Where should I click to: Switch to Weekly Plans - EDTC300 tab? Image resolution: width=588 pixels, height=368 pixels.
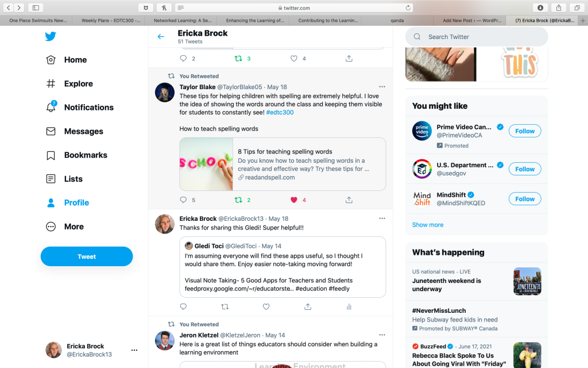tap(111, 20)
